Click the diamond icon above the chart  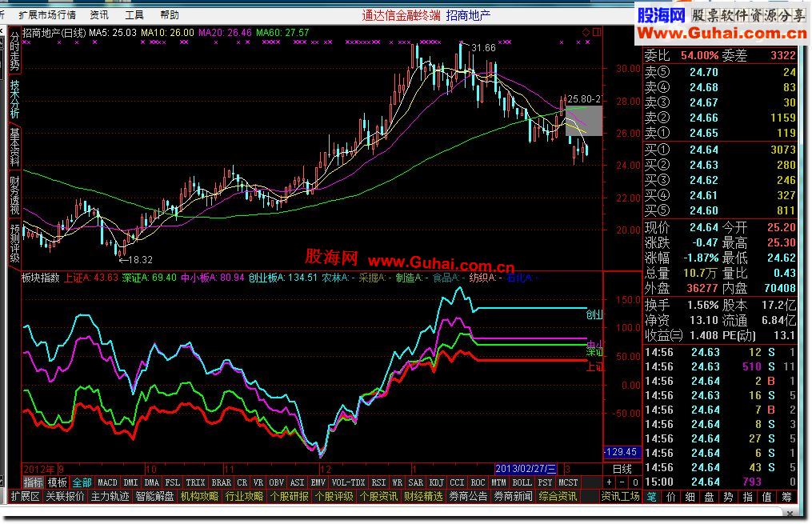586,33
